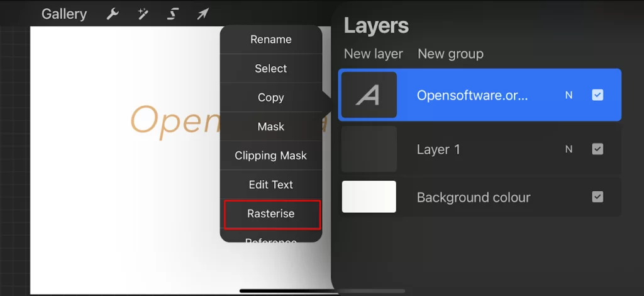Toggle visibility of the Opensoftware text layer
644x296 pixels.
click(597, 95)
